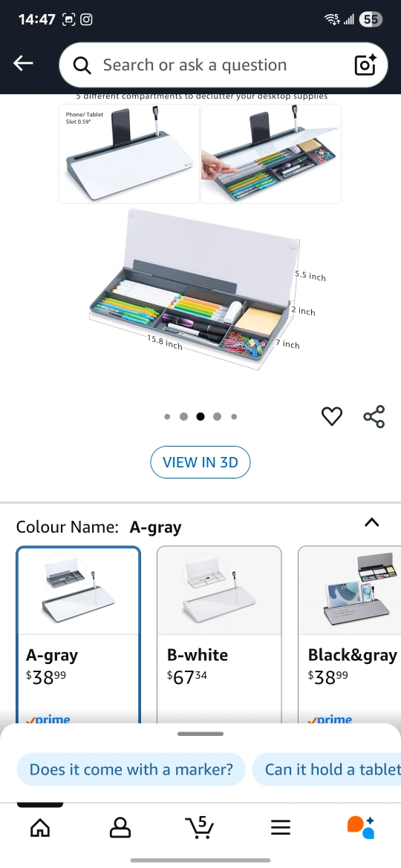Open the Rufus AI assistant icon
The image size is (401, 868).
tap(361, 828)
